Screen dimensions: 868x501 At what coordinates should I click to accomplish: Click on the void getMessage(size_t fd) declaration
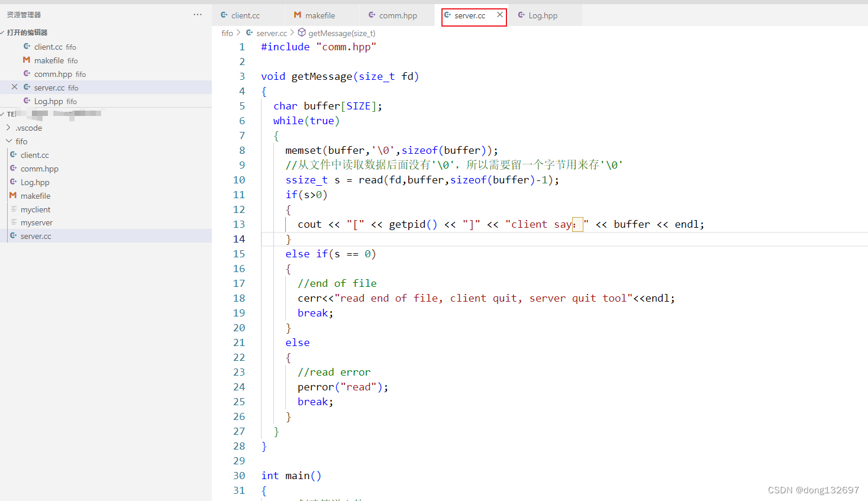(340, 76)
